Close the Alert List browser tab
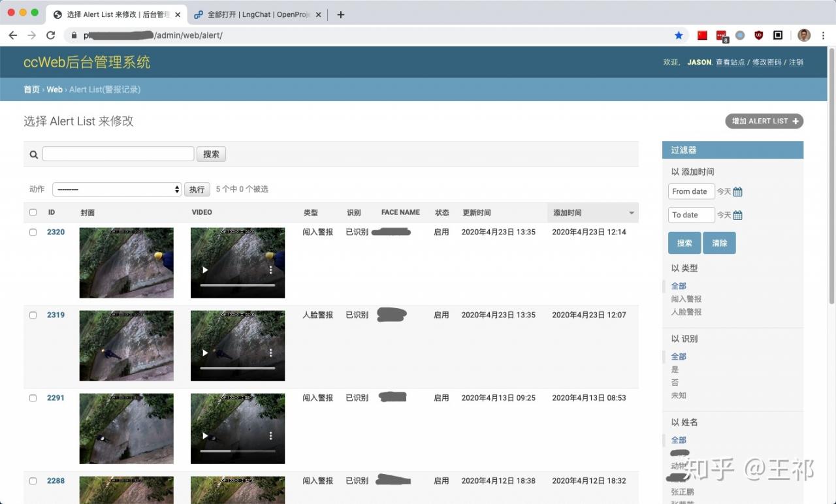Screen dimensions: 836x504 [x=178, y=14]
